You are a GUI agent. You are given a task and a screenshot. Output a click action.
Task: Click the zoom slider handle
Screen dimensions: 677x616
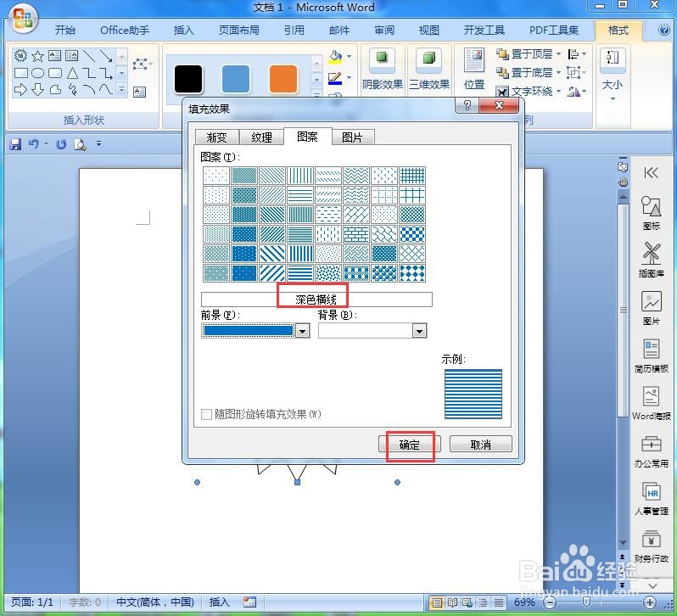coord(587,602)
